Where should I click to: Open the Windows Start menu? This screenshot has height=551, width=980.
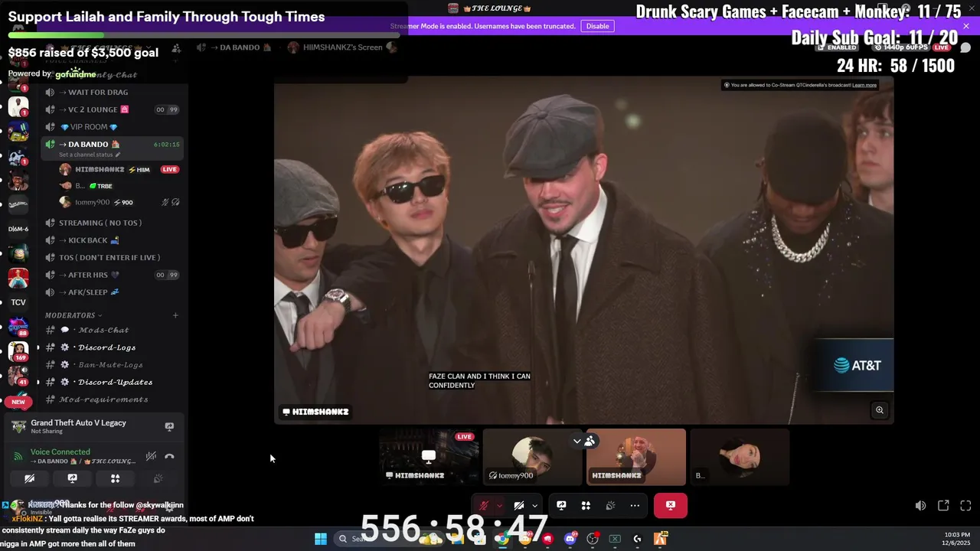pyautogui.click(x=320, y=539)
